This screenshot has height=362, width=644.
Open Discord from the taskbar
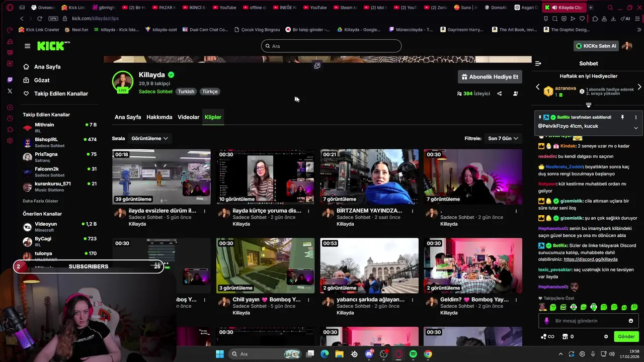(x=369, y=354)
